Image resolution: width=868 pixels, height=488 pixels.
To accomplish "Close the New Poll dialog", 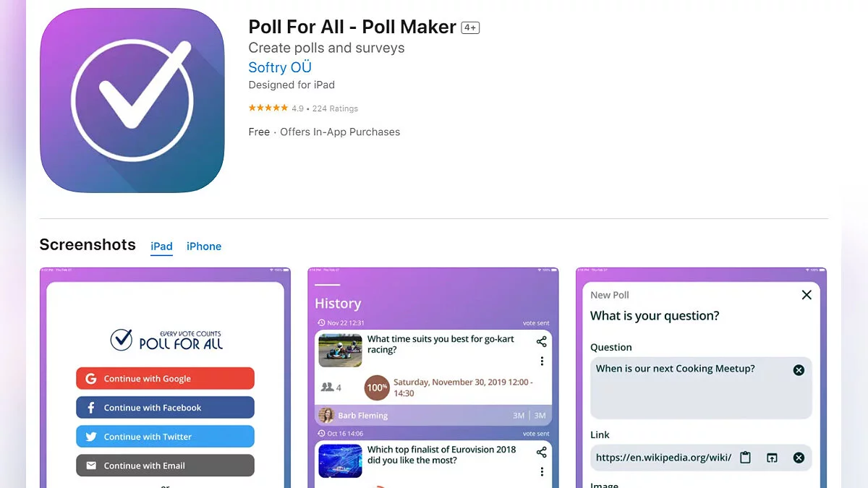I will (x=807, y=295).
